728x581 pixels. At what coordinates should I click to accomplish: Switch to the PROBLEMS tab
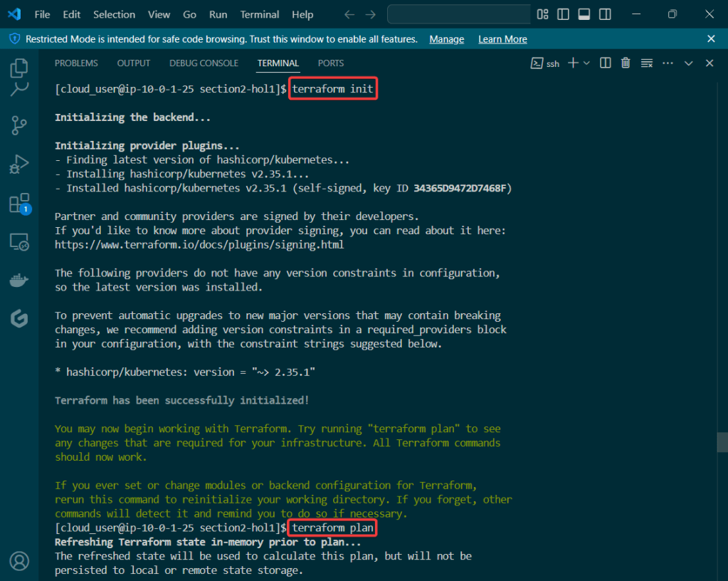pyautogui.click(x=76, y=63)
